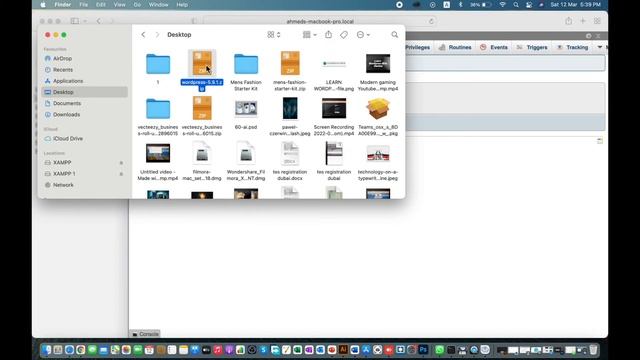Open Illustrator from the Dock
Image resolution: width=640 pixels, height=360 pixels.
point(343,350)
